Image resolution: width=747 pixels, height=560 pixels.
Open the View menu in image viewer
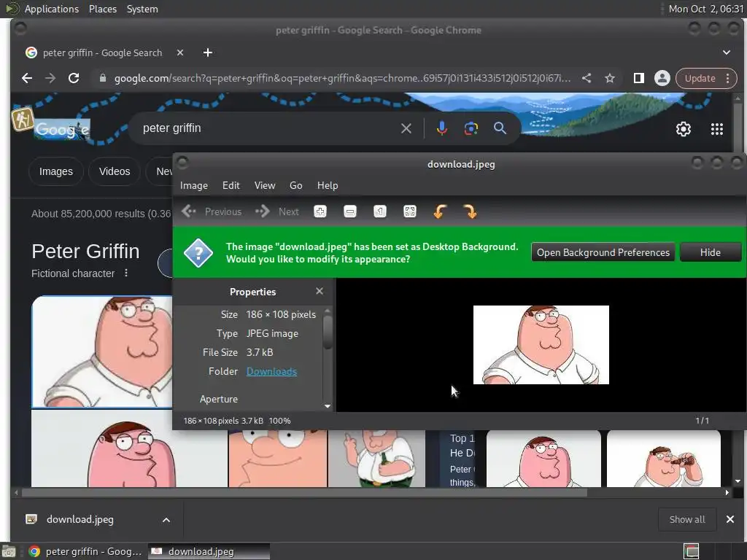coord(265,186)
